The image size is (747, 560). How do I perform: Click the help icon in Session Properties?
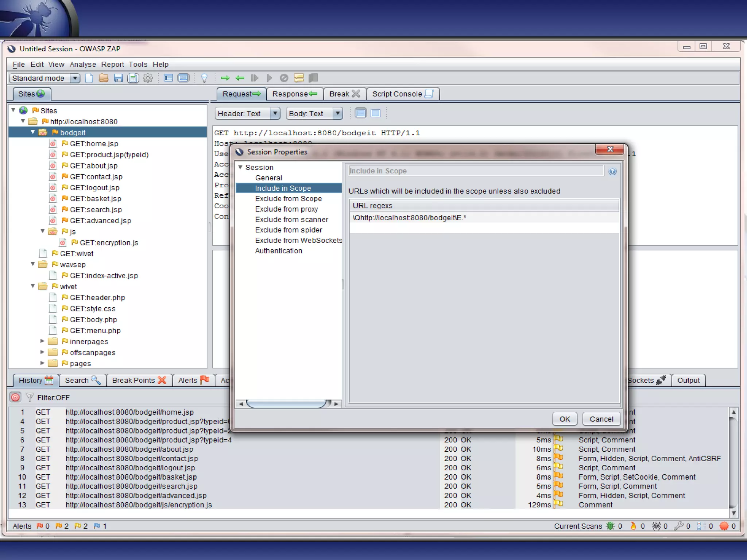pyautogui.click(x=612, y=171)
